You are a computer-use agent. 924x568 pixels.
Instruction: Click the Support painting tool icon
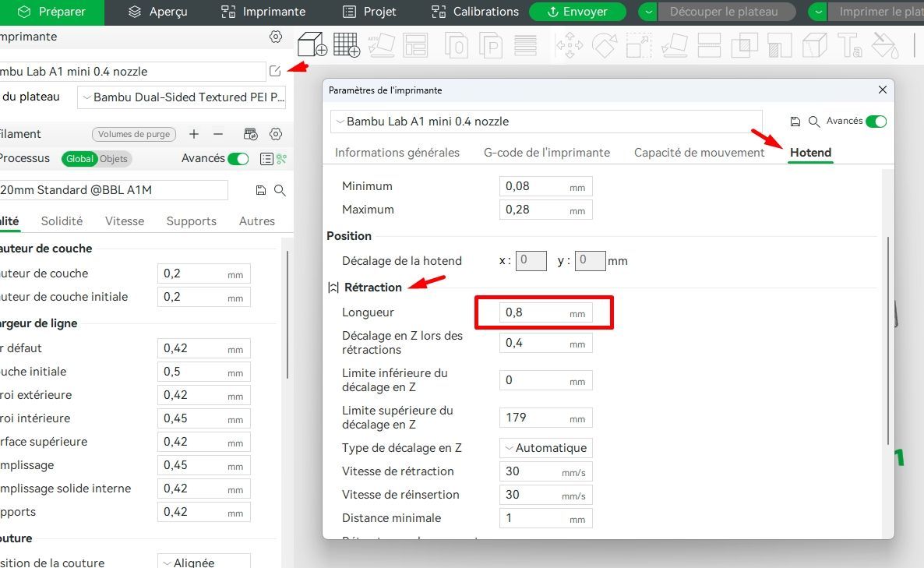tap(780, 45)
